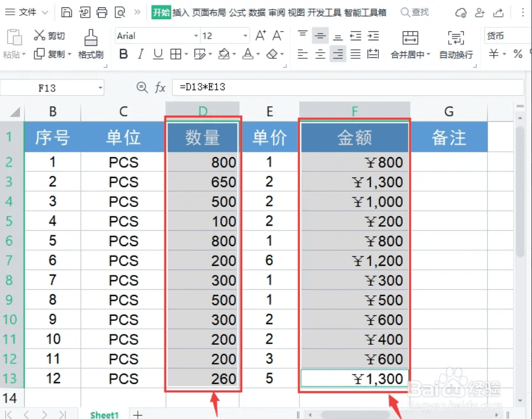Select the Italic formatting icon
This screenshot has width=532, height=419.
[x=140, y=54]
